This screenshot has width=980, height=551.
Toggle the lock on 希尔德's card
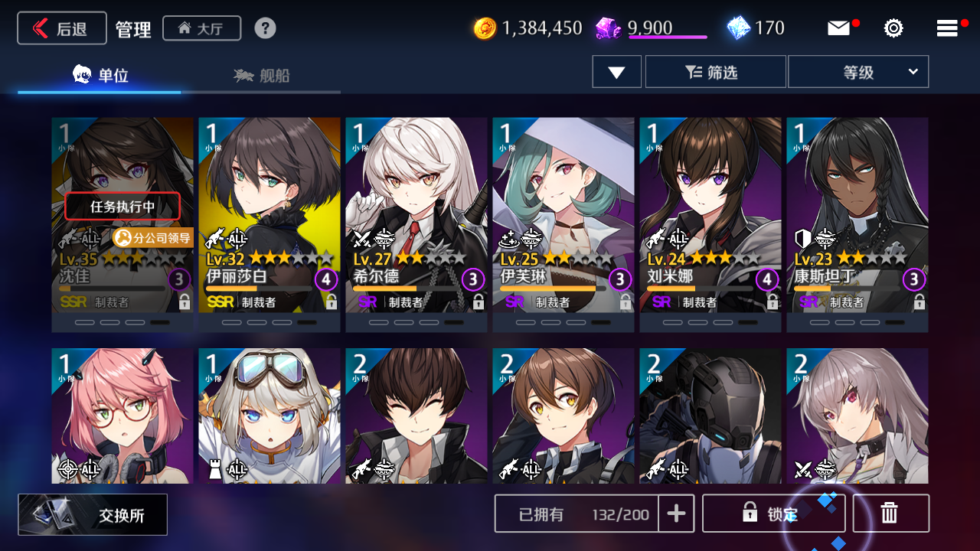(478, 302)
